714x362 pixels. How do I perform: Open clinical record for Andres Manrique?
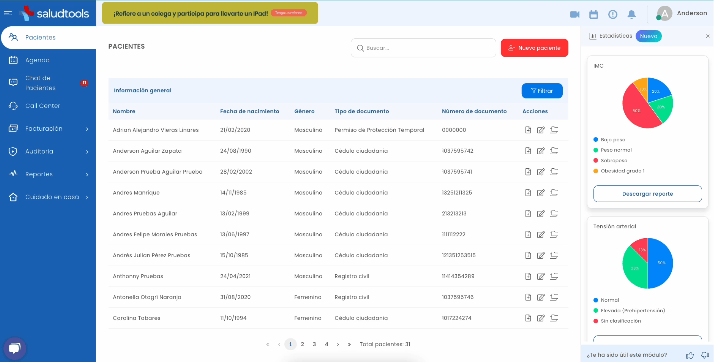pos(528,193)
